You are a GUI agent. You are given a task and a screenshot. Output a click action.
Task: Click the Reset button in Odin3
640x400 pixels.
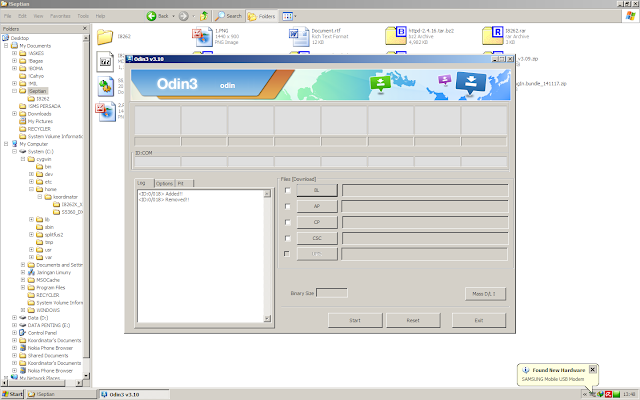tap(413, 320)
